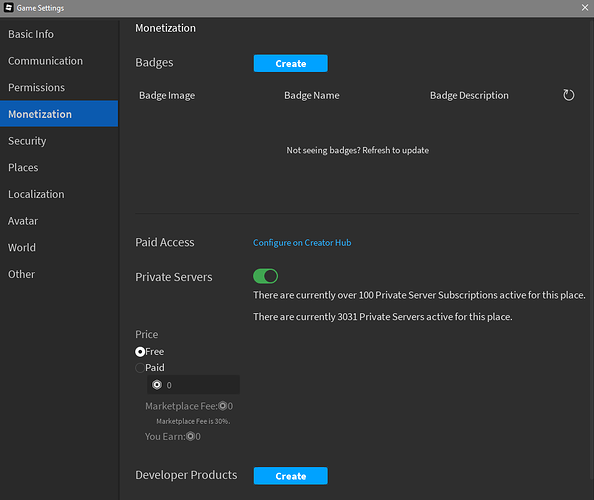Select the Paid price radio button
The width and height of the screenshot is (594, 500).
(x=140, y=367)
